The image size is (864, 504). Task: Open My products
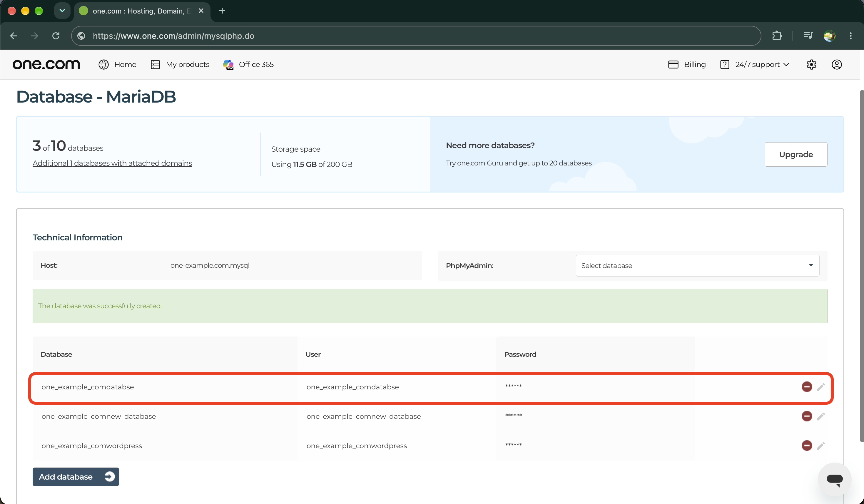pos(180,64)
